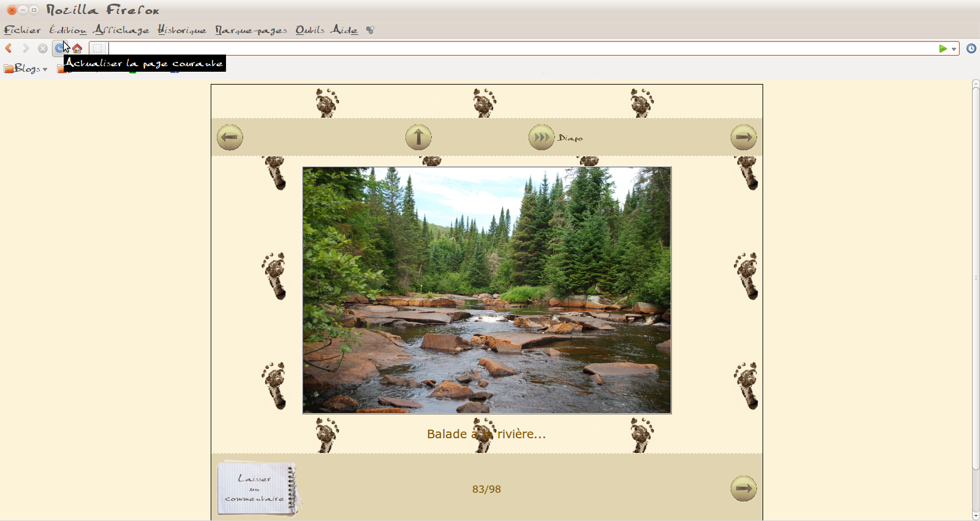Click in the address bar field
The image size is (980, 521).
(521, 48)
